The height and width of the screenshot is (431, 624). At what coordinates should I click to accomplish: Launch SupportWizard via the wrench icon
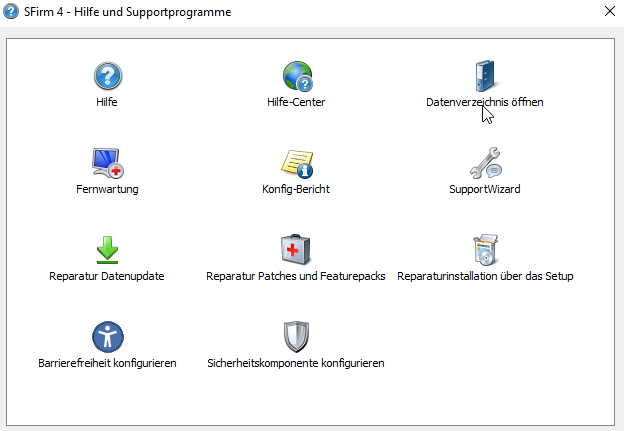pos(485,162)
